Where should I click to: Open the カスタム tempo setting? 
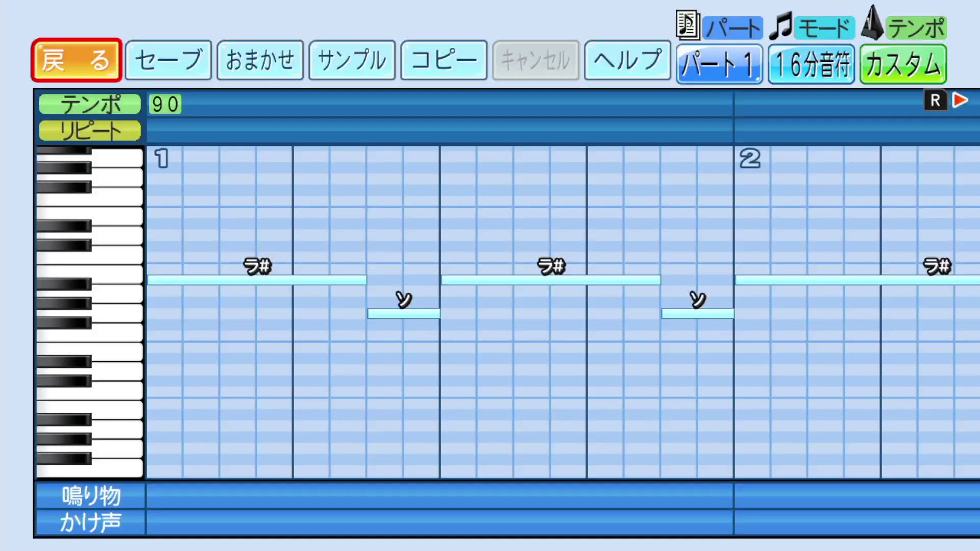[903, 64]
